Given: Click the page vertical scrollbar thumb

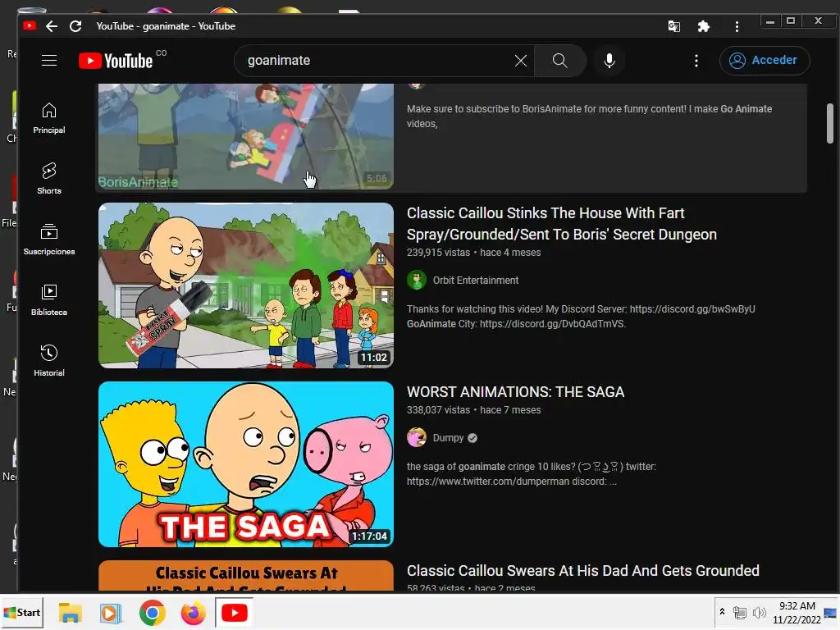Looking at the screenshot, I should (830, 123).
